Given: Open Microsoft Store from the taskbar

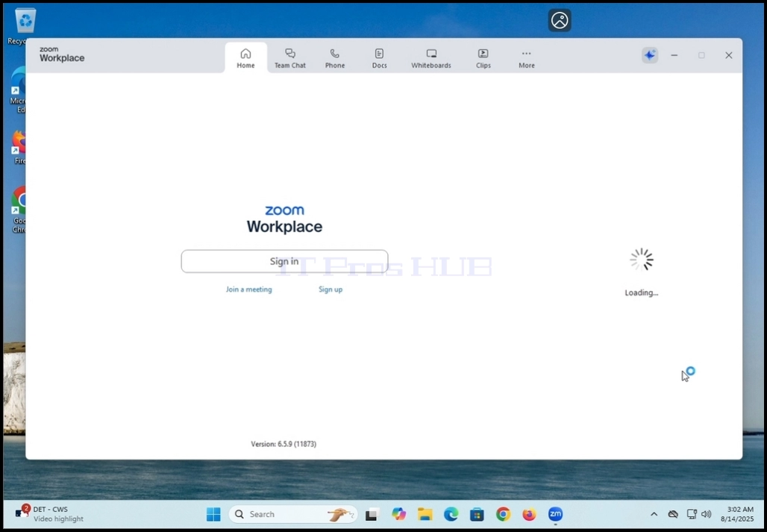Looking at the screenshot, I should pyautogui.click(x=477, y=514).
